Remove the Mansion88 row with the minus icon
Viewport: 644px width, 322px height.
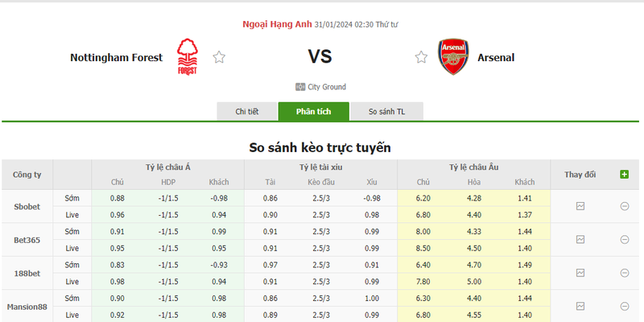pyautogui.click(x=625, y=306)
